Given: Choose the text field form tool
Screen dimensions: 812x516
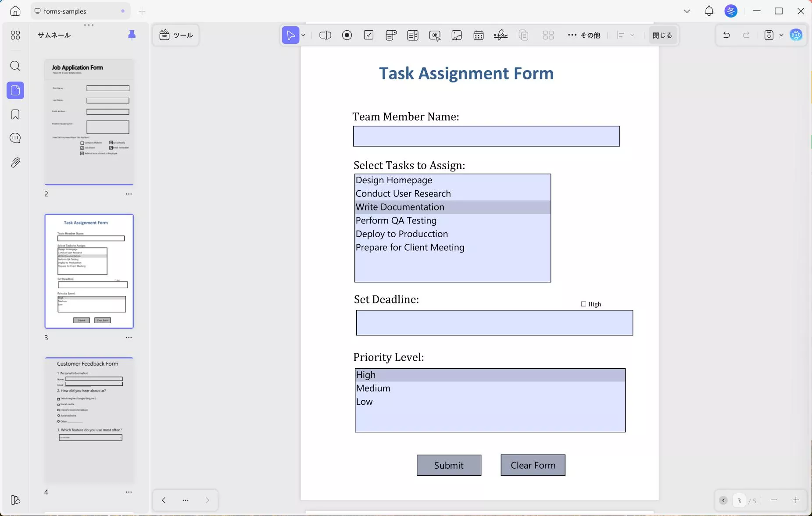Looking at the screenshot, I should point(325,35).
